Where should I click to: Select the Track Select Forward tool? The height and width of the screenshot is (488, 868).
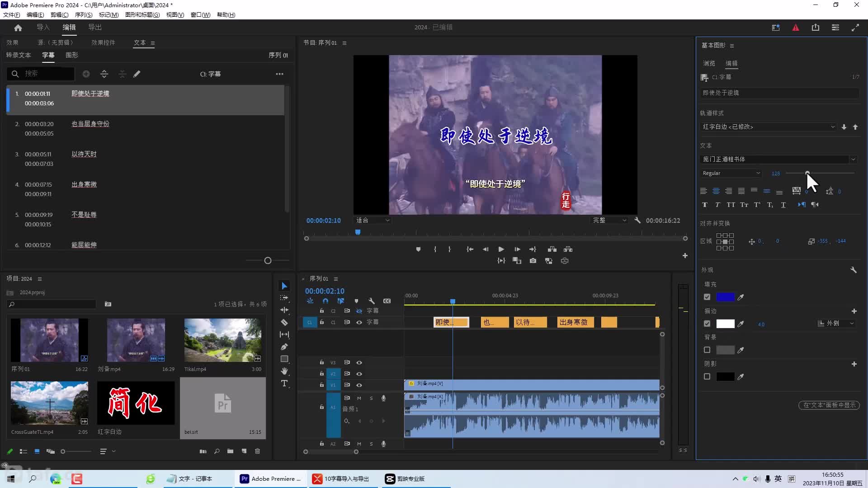pos(284,298)
